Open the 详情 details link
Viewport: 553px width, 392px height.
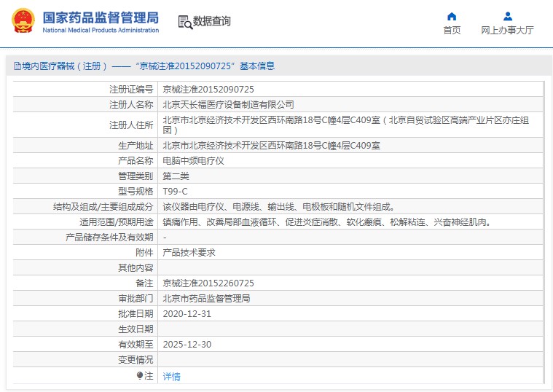point(171,377)
